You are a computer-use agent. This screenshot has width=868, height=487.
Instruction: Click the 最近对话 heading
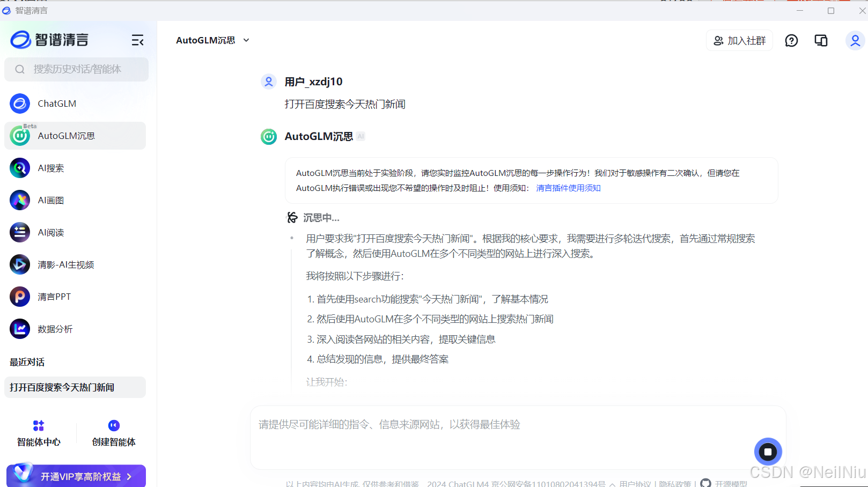(x=27, y=362)
